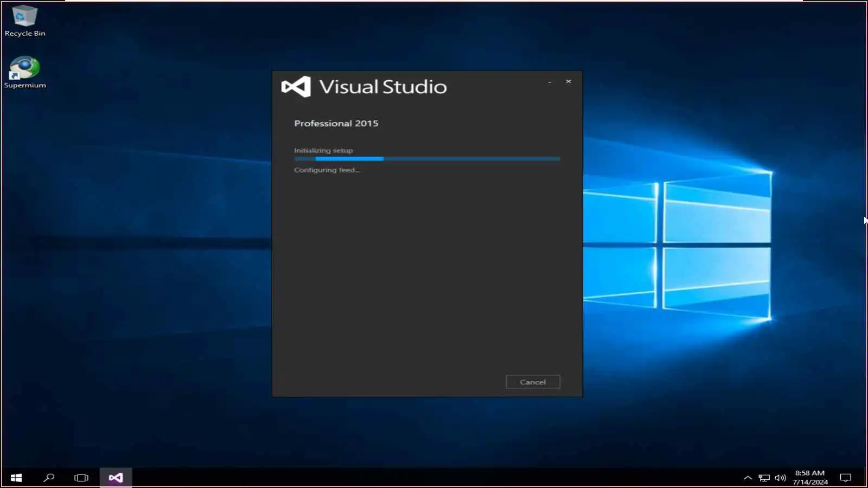Click the Visual Studio logo in installer
Screen dimensions: 868x488
pos(296,87)
